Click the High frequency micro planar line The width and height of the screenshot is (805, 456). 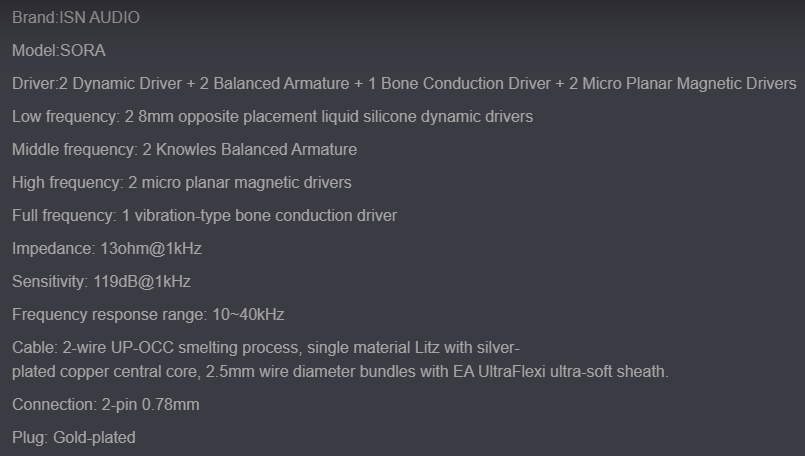click(x=182, y=183)
